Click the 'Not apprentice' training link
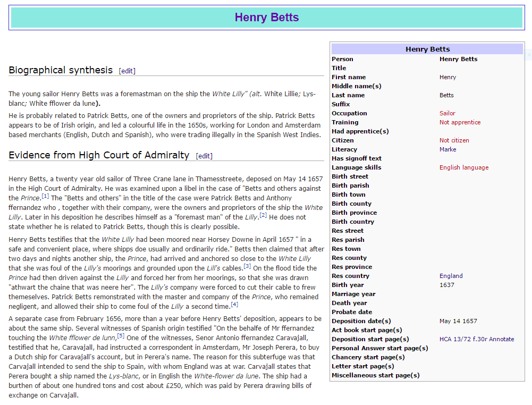 point(459,122)
